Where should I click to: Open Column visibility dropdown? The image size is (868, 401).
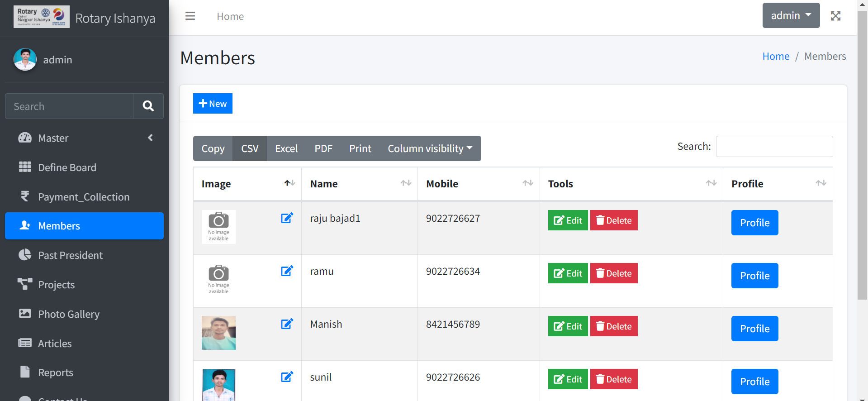[x=430, y=148]
